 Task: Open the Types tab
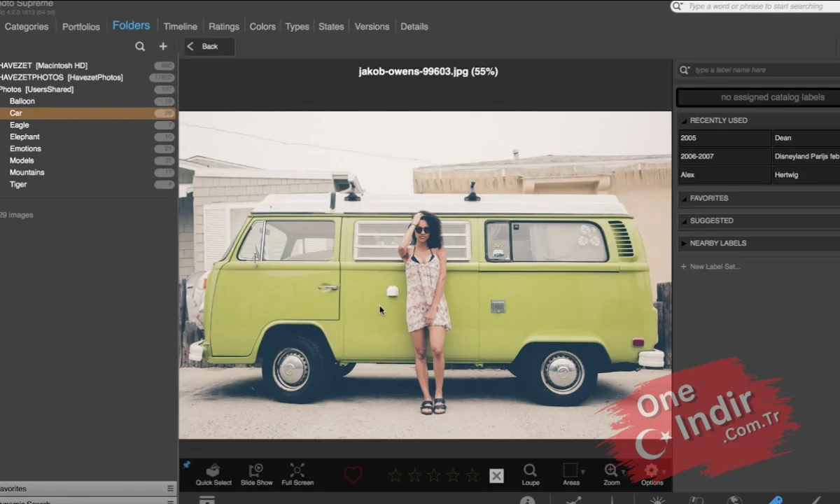[297, 27]
